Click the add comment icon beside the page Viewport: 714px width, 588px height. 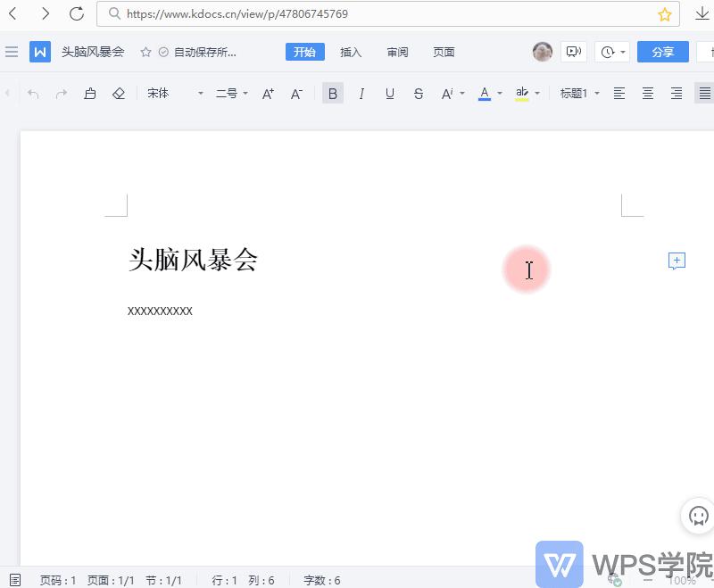click(x=676, y=261)
